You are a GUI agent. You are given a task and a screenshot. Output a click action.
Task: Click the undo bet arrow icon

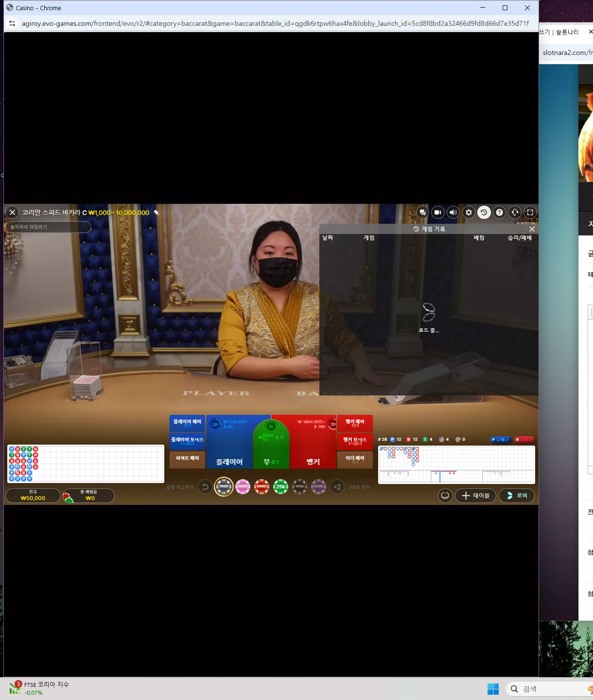click(x=205, y=486)
